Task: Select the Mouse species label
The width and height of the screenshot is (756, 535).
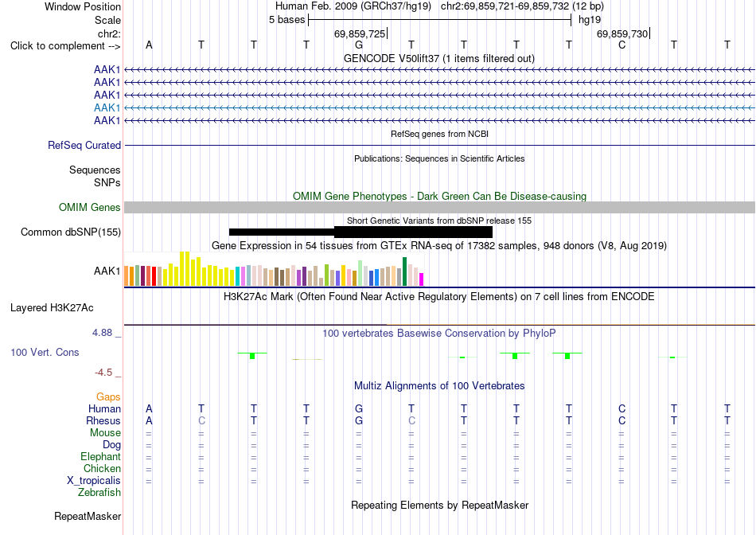Action: tap(105, 433)
